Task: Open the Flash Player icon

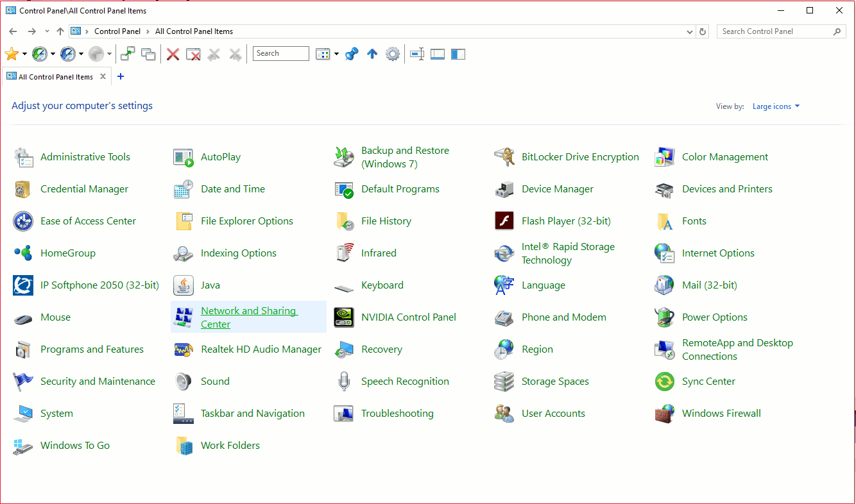Action: point(504,221)
